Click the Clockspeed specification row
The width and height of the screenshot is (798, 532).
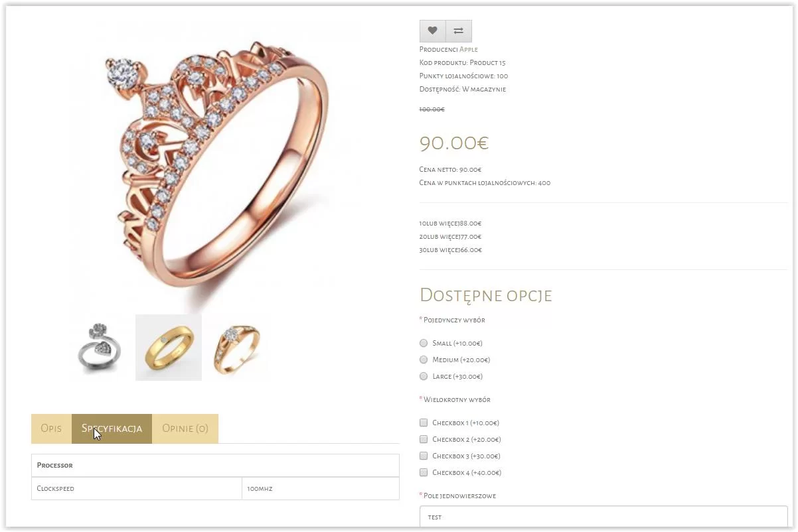215,488
